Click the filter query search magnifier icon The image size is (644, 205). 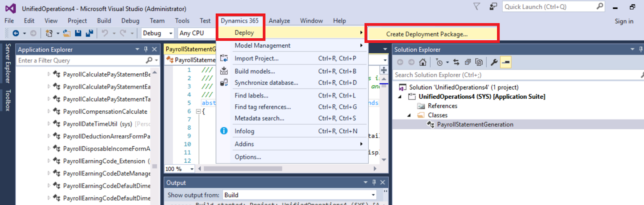click(149, 60)
